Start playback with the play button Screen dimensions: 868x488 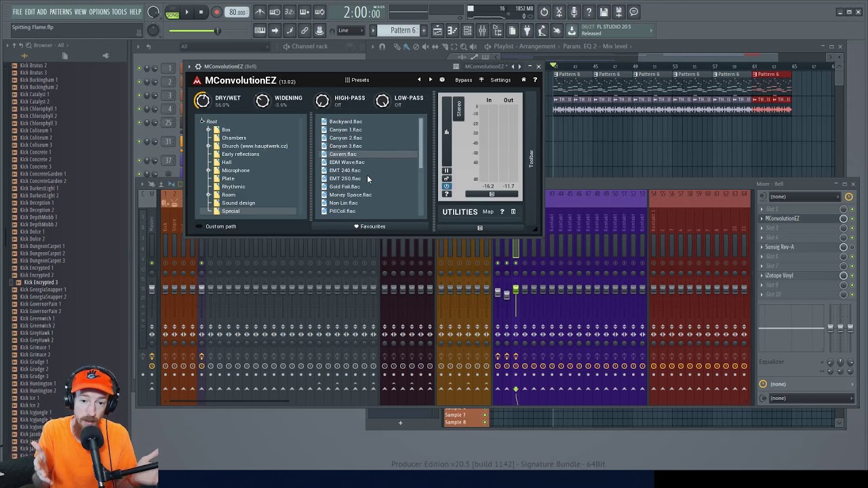coord(186,12)
